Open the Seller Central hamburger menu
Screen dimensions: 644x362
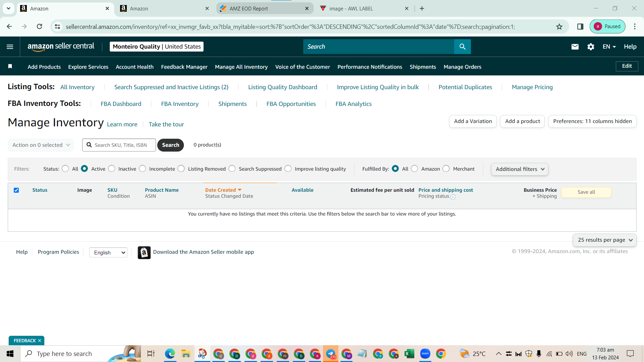pyautogui.click(x=10, y=47)
